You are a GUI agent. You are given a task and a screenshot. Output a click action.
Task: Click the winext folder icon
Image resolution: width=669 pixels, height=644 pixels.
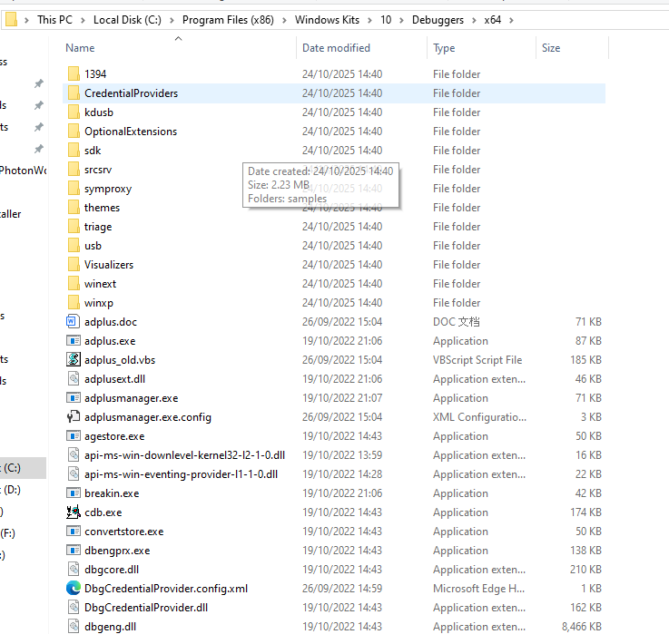click(x=74, y=283)
